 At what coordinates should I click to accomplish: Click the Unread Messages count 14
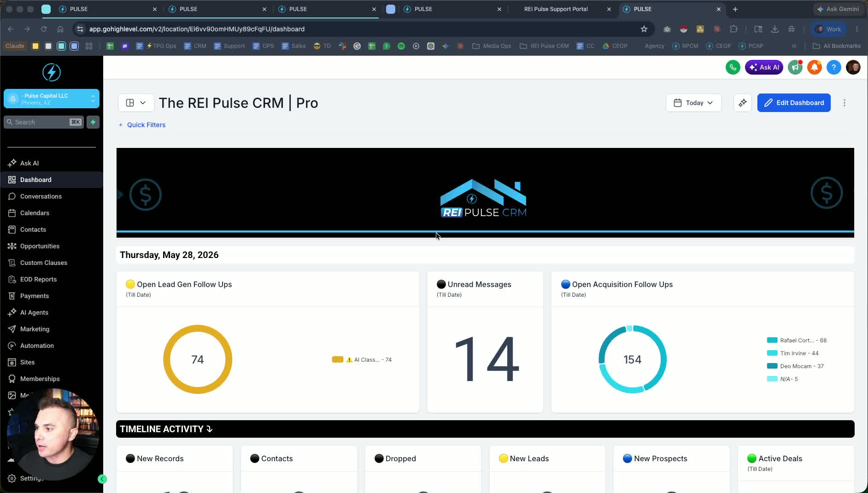click(487, 359)
